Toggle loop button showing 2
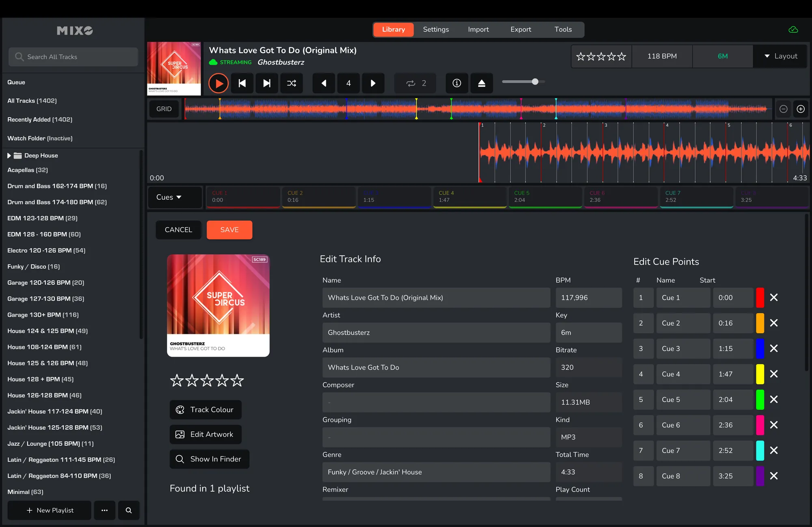Screen dimensions: 812x527 tap(416, 83)
